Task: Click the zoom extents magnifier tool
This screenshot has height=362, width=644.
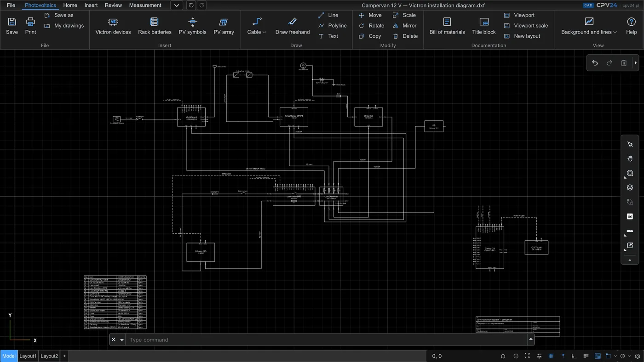Action: tap(630, 173)
